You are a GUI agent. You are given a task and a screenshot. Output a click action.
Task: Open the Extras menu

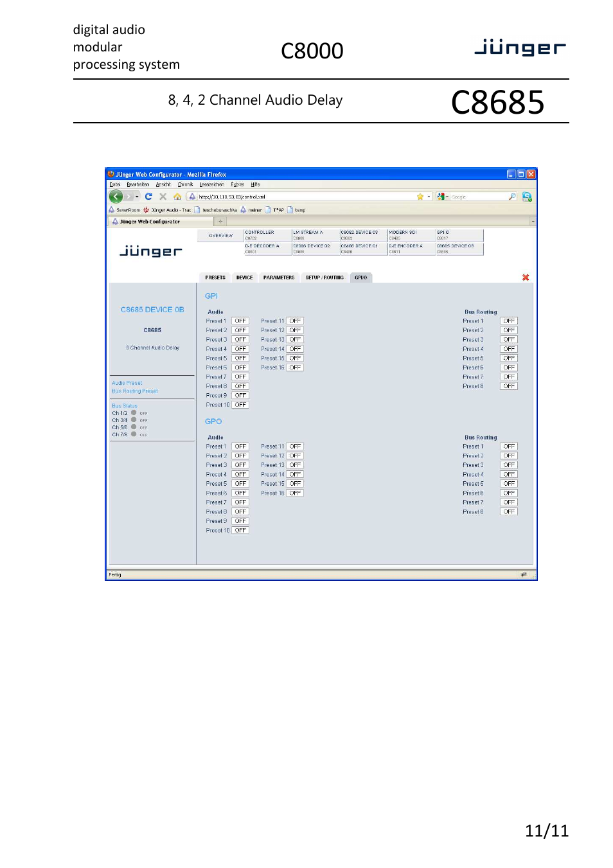pos(238,184)
